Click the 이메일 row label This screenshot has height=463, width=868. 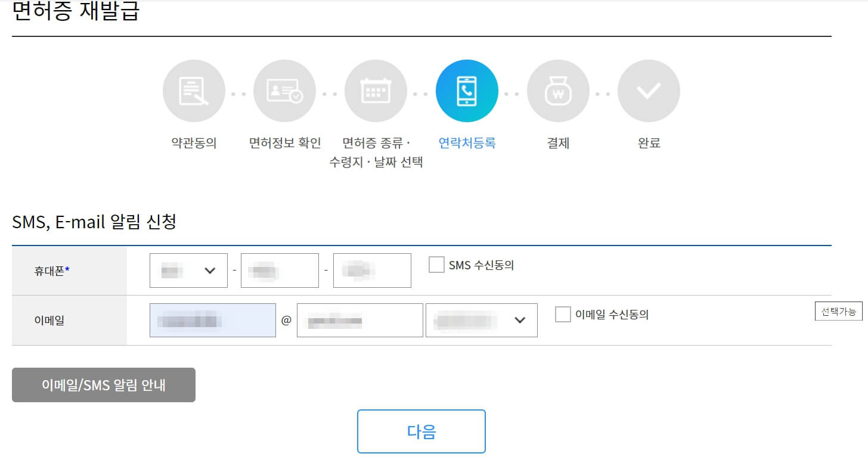pos(49,320)
